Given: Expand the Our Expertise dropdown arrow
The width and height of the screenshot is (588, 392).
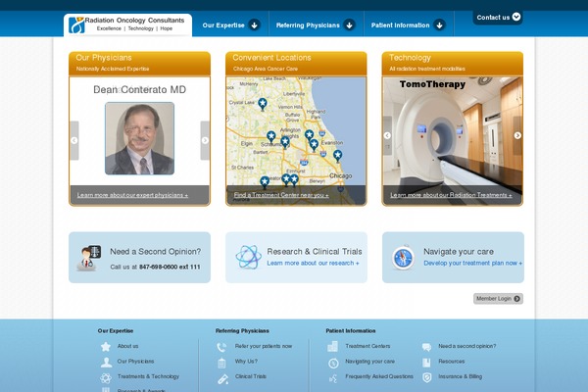Looking at the screenshot, I should pos(254,25).
